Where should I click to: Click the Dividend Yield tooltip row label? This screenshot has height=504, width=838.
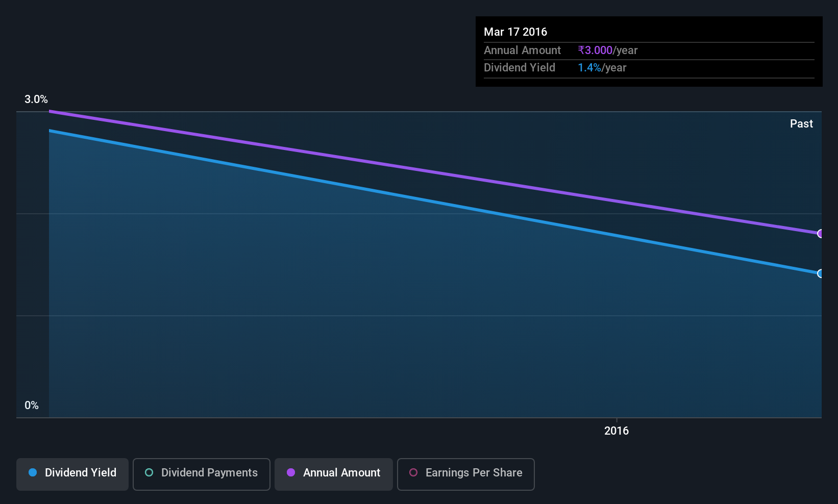click(x=520, y=67)
